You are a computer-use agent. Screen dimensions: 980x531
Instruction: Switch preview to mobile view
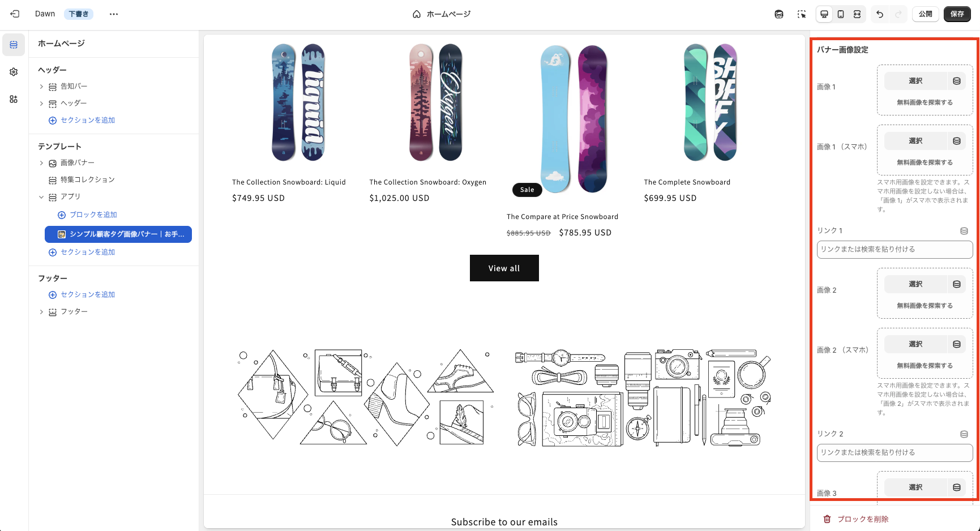841,14
